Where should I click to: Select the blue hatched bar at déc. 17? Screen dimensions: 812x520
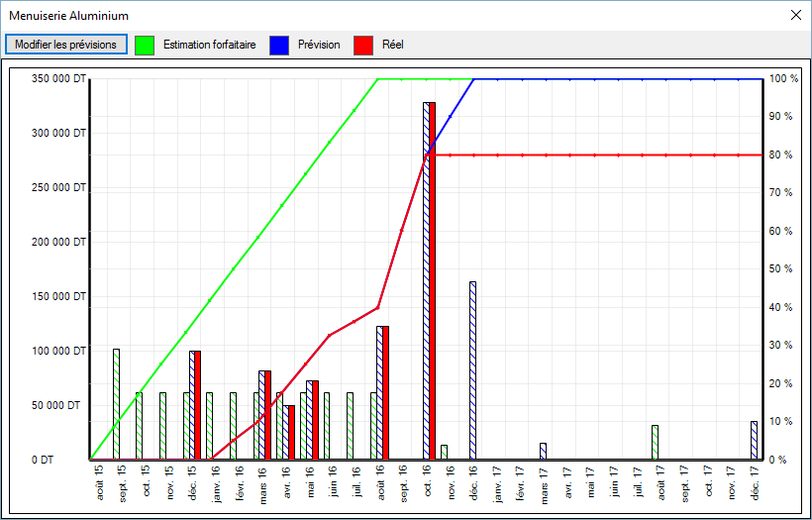pos(754,440)
